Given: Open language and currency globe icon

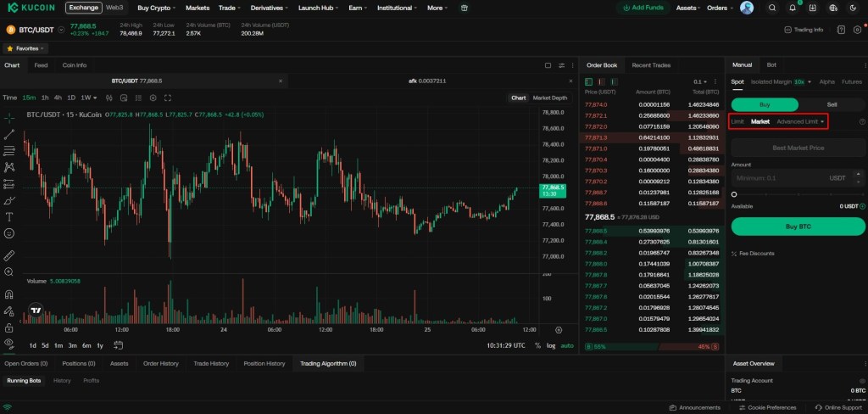Looking at the screenshot, I should [x=833, y=8].
